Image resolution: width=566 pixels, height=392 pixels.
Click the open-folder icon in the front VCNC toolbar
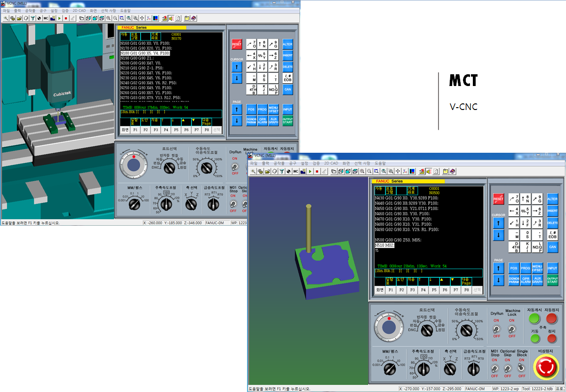point(267,171)
